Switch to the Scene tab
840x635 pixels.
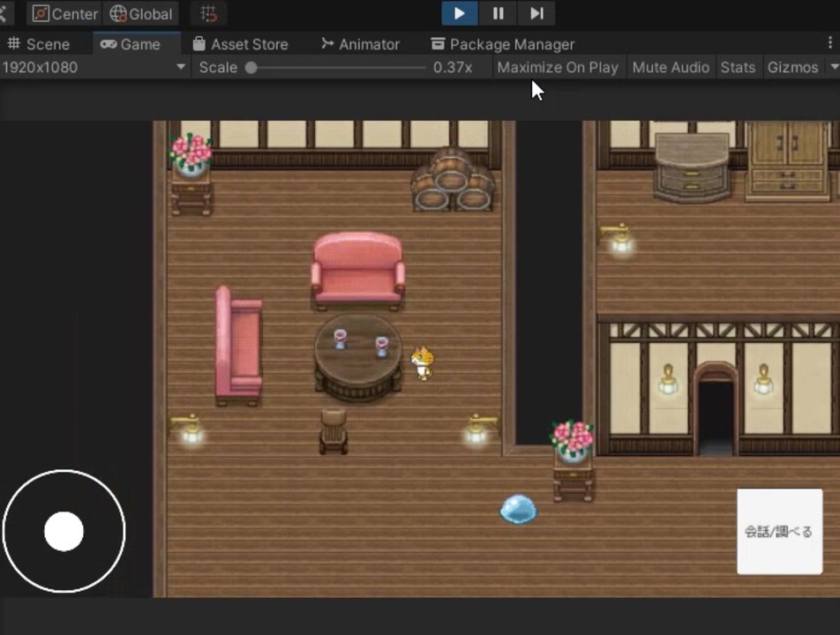point(38,44)
